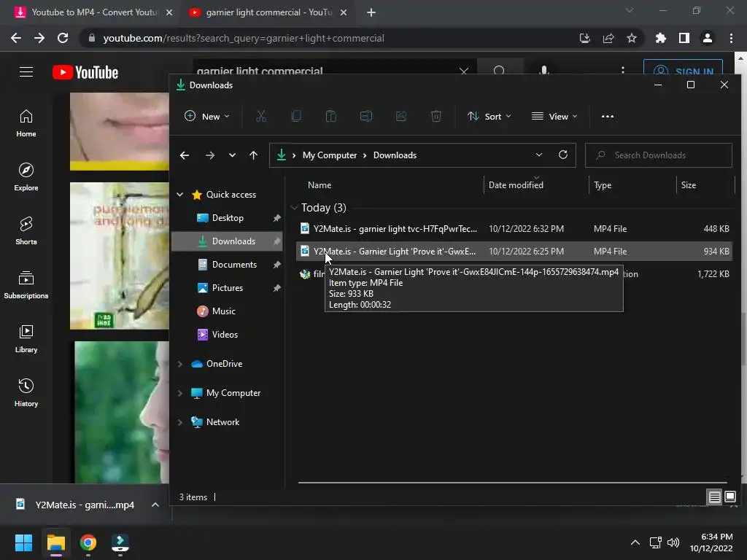Collapse the Today (3) group
The width and height of the screenshot is (747, 560).
[294, 208]
